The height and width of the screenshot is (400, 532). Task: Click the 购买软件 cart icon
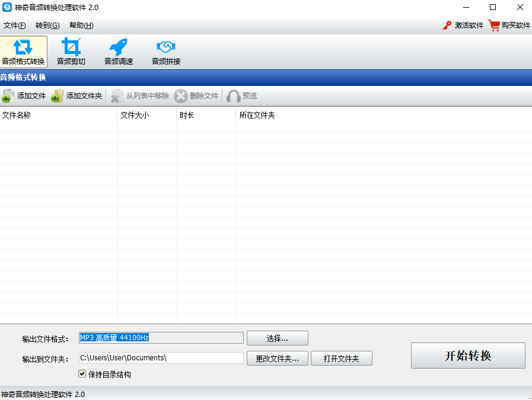494,25
